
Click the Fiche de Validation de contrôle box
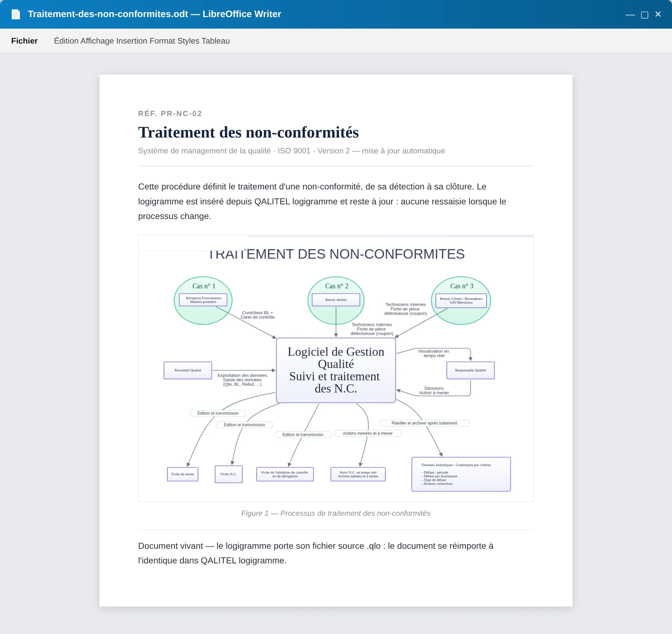(x=285, y=474)
